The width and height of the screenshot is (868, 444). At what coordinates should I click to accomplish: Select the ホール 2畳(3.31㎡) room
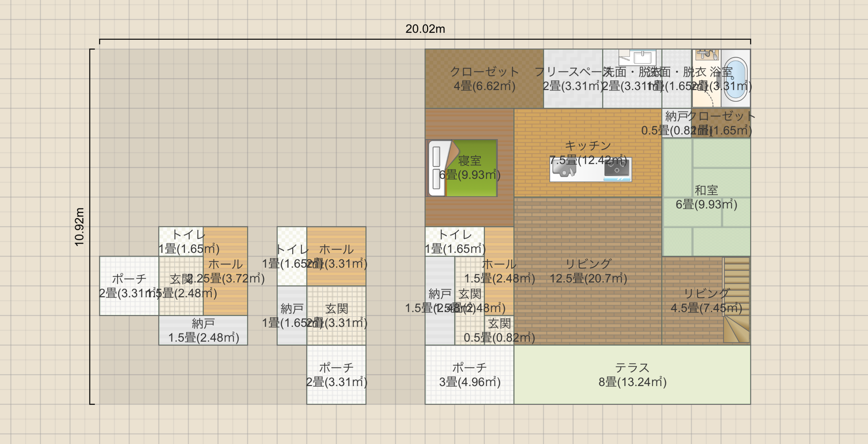point(336,256)
